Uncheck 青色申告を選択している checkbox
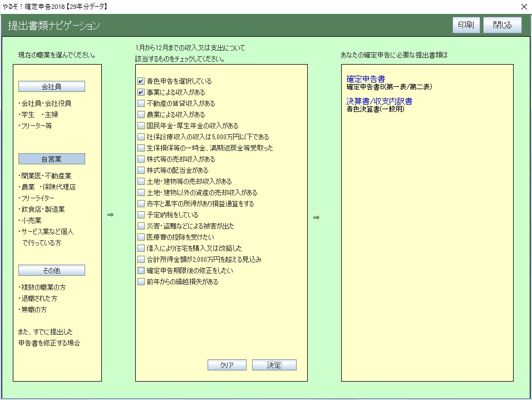 141,81
